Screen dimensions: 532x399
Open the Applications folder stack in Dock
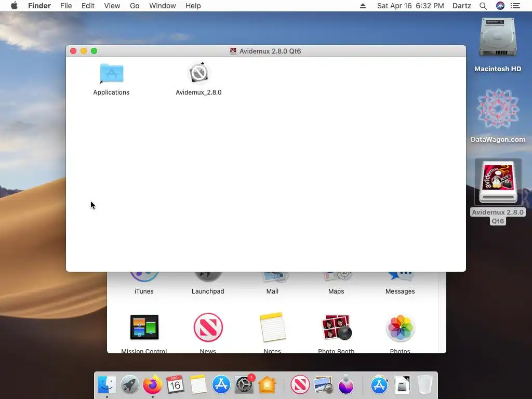pyautogui.click(x=379, y=384)
